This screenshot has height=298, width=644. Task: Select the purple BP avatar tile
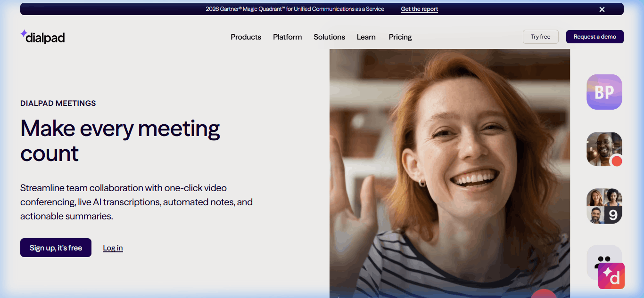pos(604,92)
